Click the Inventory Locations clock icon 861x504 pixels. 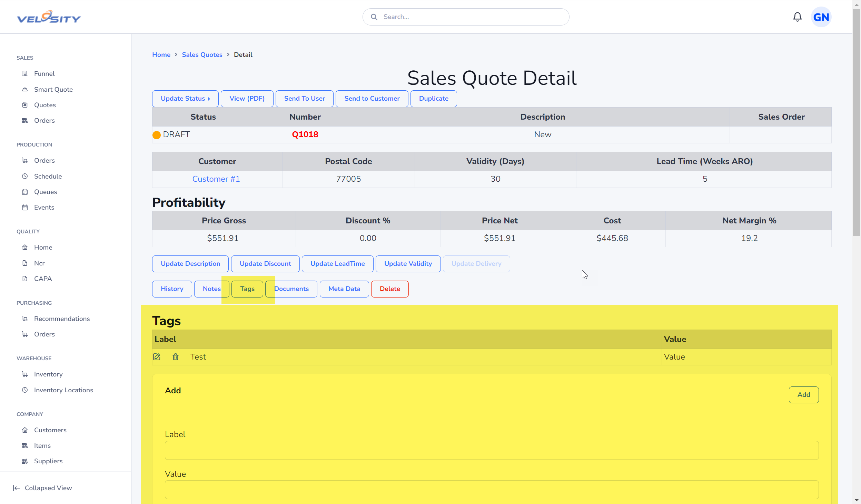tap(25, 390)
